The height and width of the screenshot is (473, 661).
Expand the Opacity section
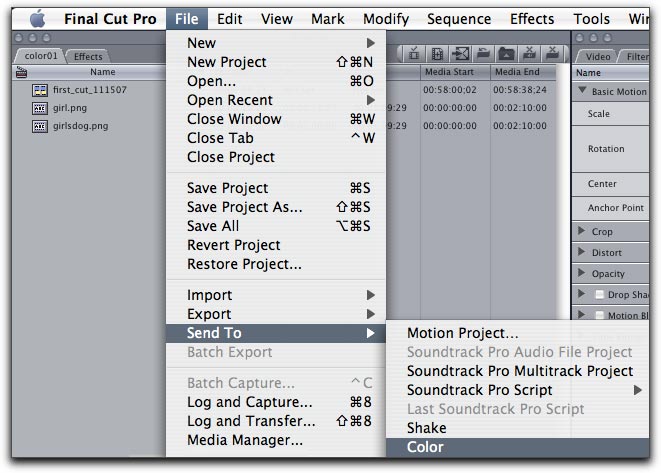(583, 274)
